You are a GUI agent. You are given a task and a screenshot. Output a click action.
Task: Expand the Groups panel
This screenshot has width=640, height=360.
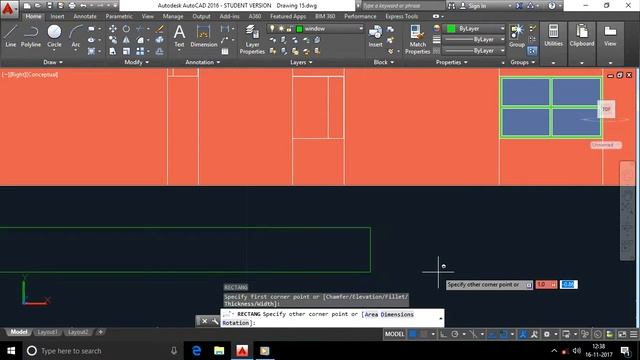click(x=522, y=62)
